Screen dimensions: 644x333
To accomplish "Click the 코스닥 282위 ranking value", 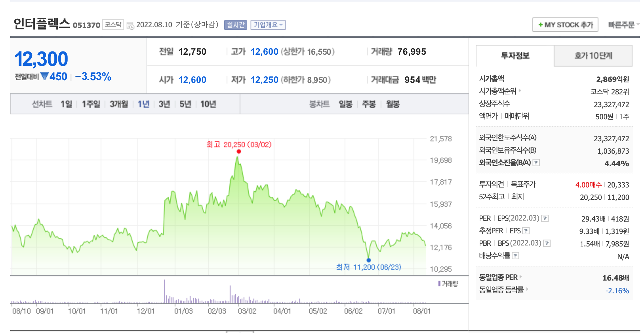I will (610, 92).
